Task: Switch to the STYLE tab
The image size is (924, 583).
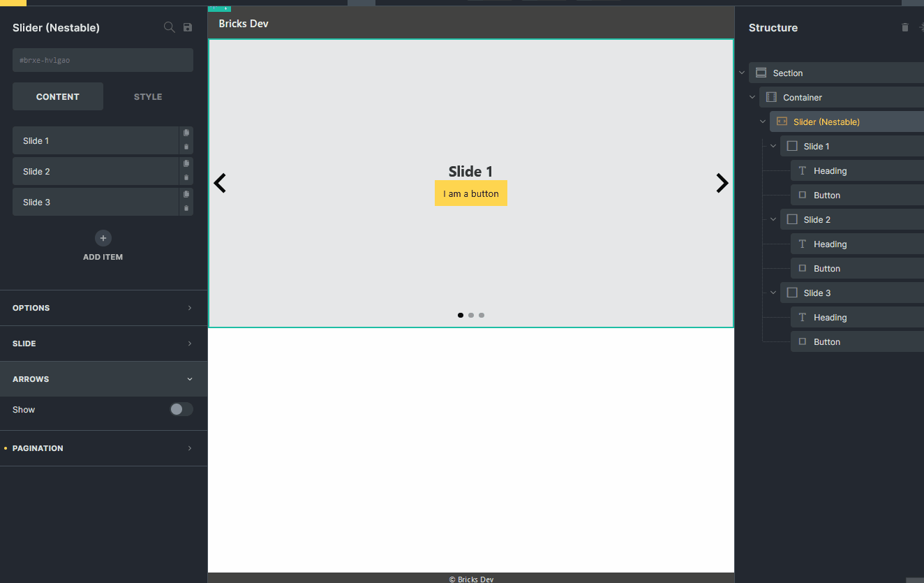Action: coord(147,96)
